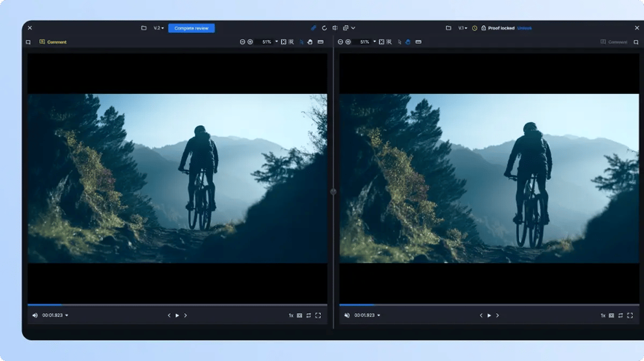Toggle loop playback on the left player
This screenshot has width=644, height=361.
[x=309, y=315]
